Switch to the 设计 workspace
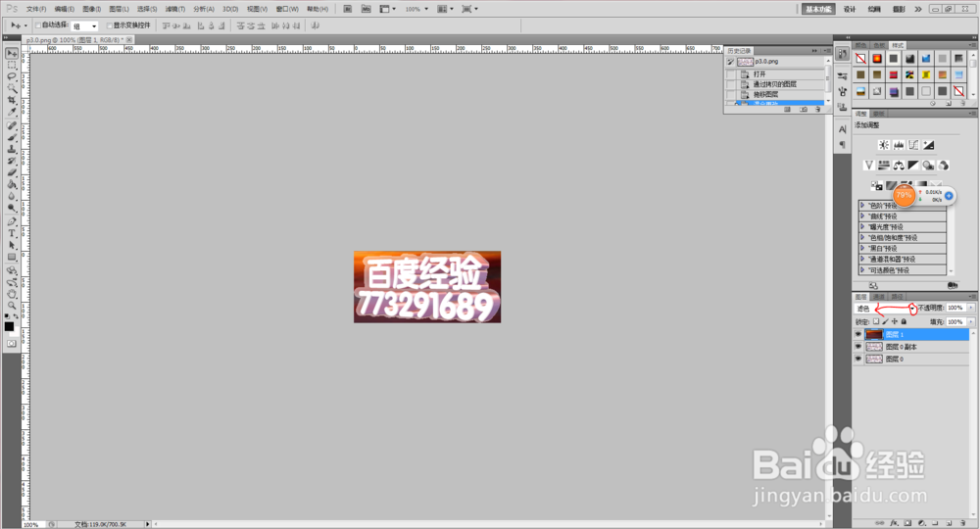 point(850,10)
